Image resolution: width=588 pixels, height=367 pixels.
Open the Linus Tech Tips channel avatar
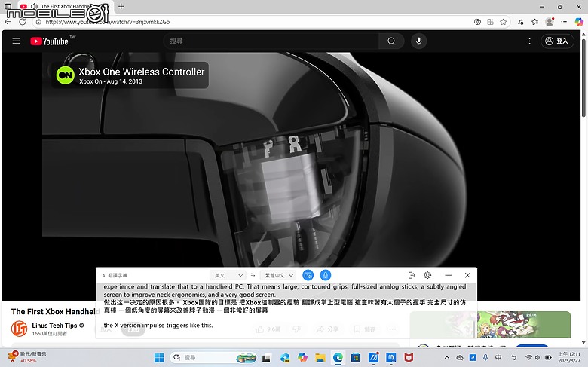19,329
